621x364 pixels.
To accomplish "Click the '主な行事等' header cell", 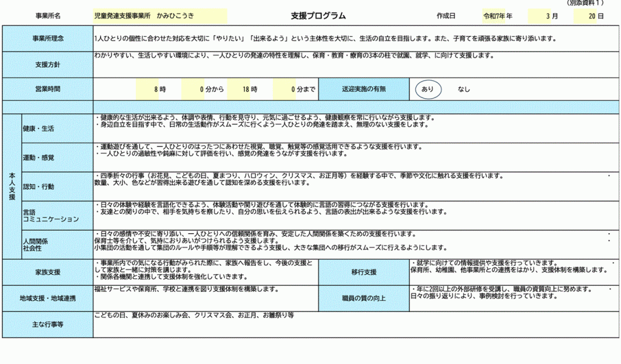I will pos(48,325).
